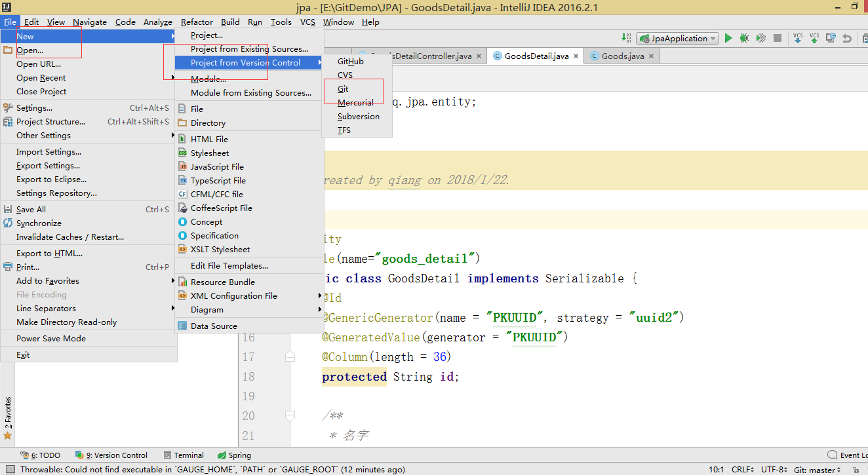Open Git: master branch selector
This screenshot has width=868, height=475.
coord(818,470)
